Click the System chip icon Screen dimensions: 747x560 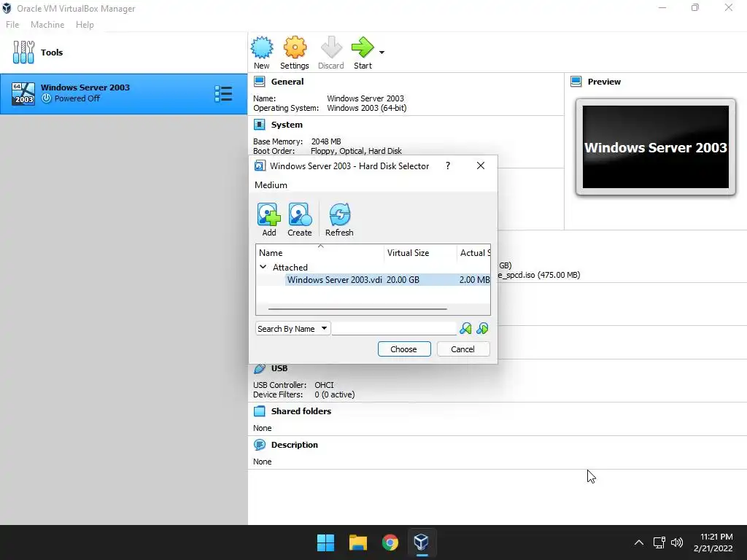[260, 125]
